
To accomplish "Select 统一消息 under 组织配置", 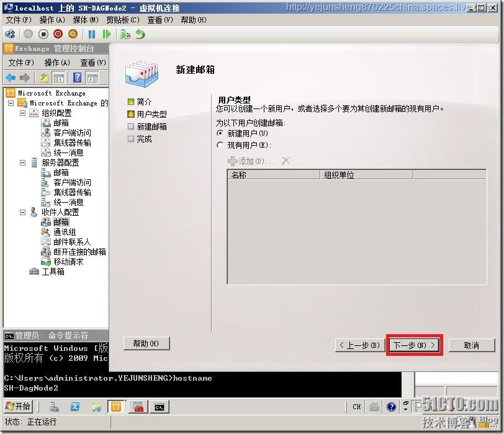I will (x=68, y=153).
